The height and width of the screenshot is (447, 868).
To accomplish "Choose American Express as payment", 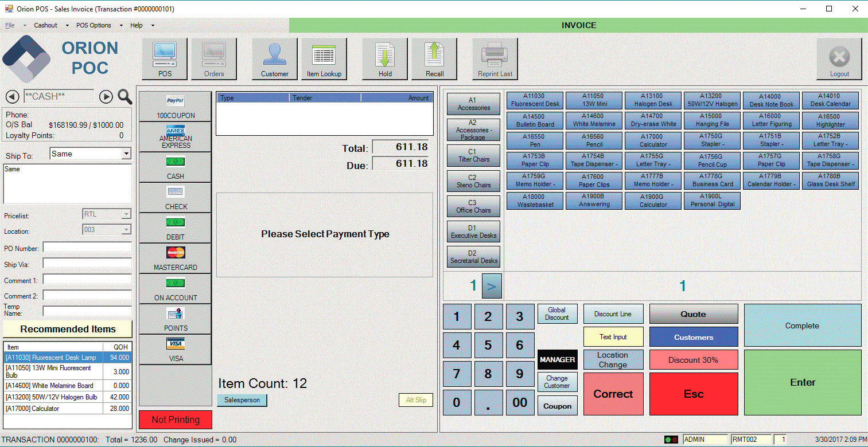I will [x=175, y=137].
